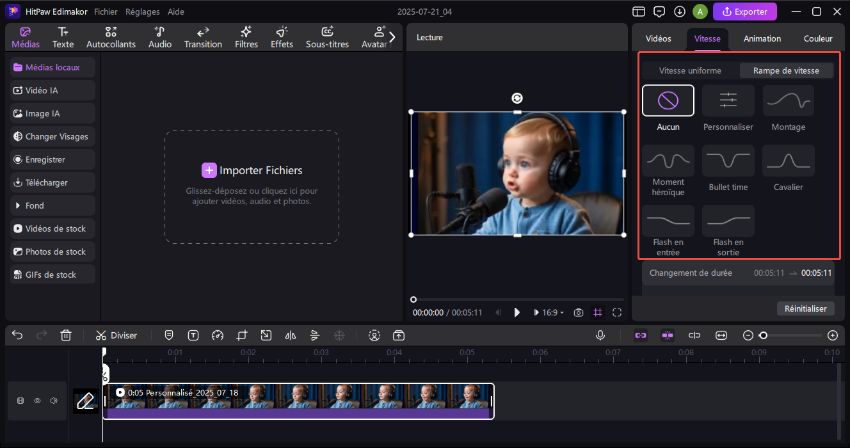The width and height of the screenshot is (850, 448).
Task: Delete selected clip with trash icon
Action: pos(66,335)
